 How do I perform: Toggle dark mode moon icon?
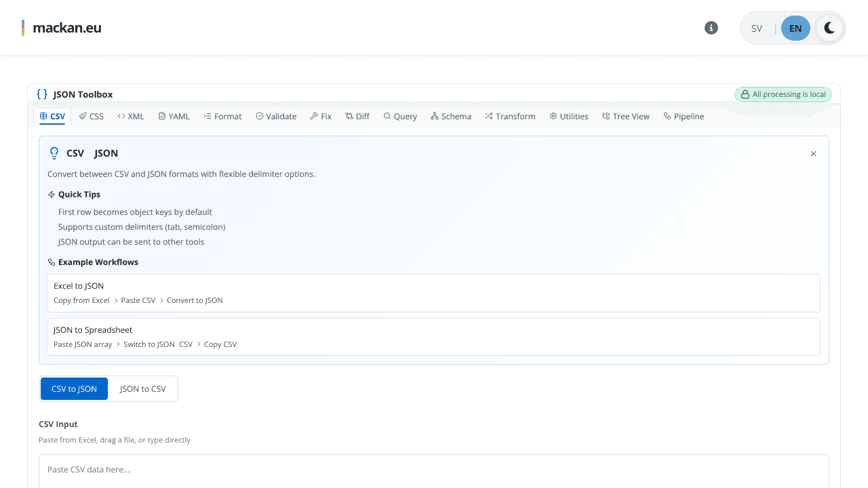point(829,28)
